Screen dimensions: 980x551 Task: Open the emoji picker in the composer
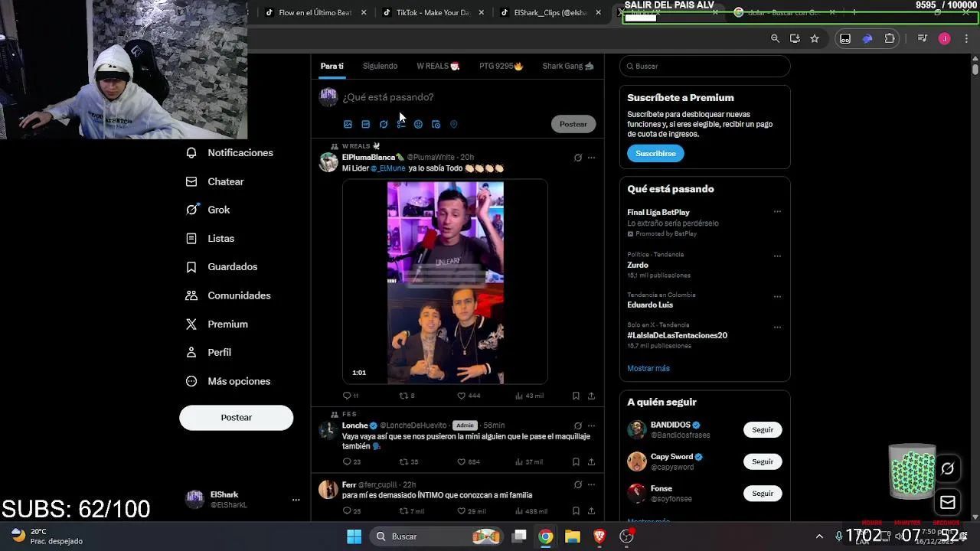click(418, 124)
